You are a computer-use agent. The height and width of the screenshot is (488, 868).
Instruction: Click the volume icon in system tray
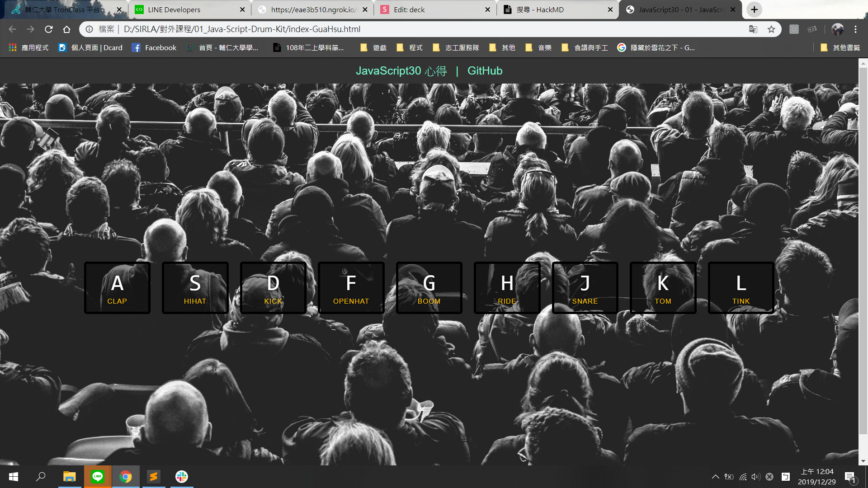755,477
